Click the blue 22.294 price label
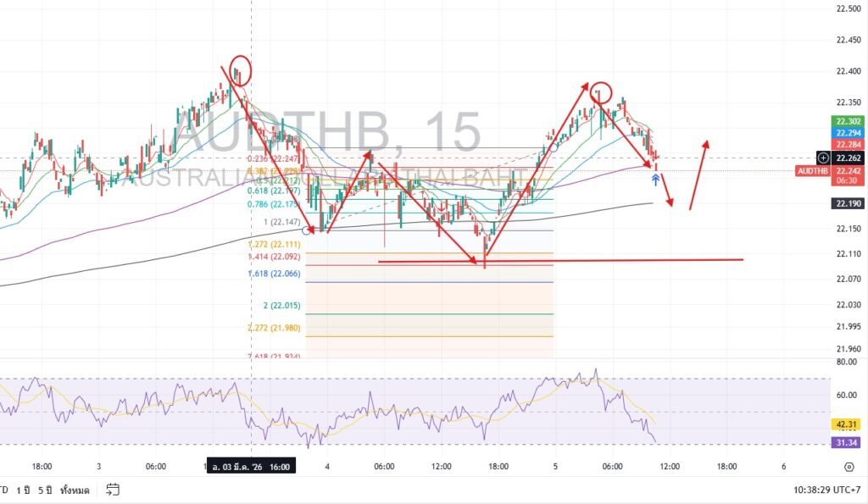This screenshot has height=504, width=868. [849, 133]
